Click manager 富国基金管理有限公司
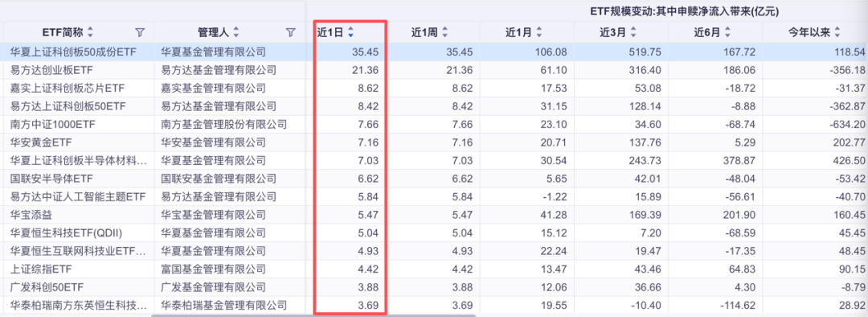868x317 pixels. tap(213, 269)
